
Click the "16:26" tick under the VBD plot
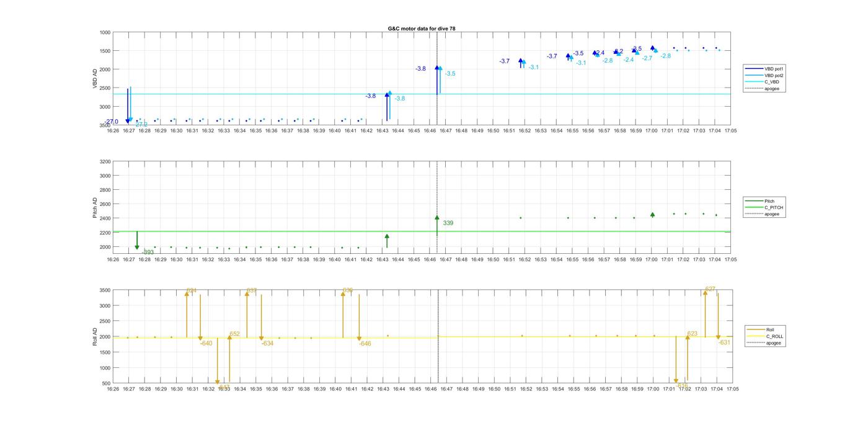113,130
